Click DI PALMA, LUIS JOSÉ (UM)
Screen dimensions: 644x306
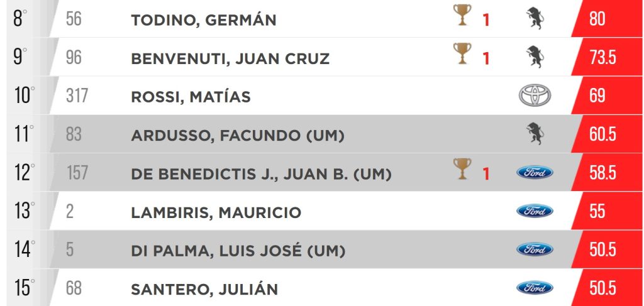(x=238, y=251)
